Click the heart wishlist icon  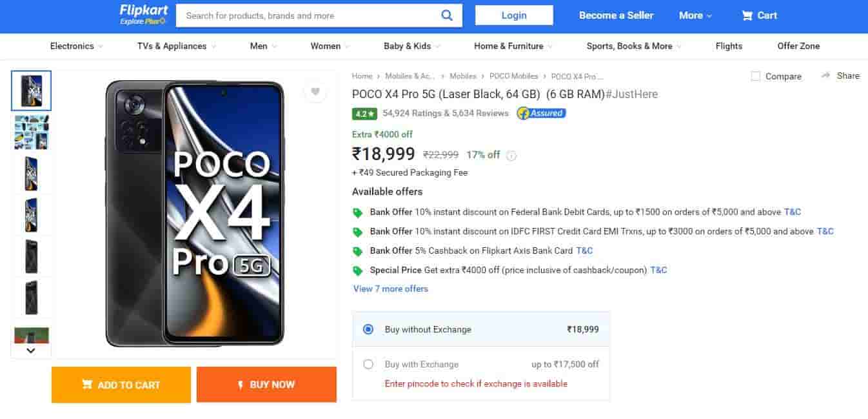pyautogui.click(x=315, y=92)
